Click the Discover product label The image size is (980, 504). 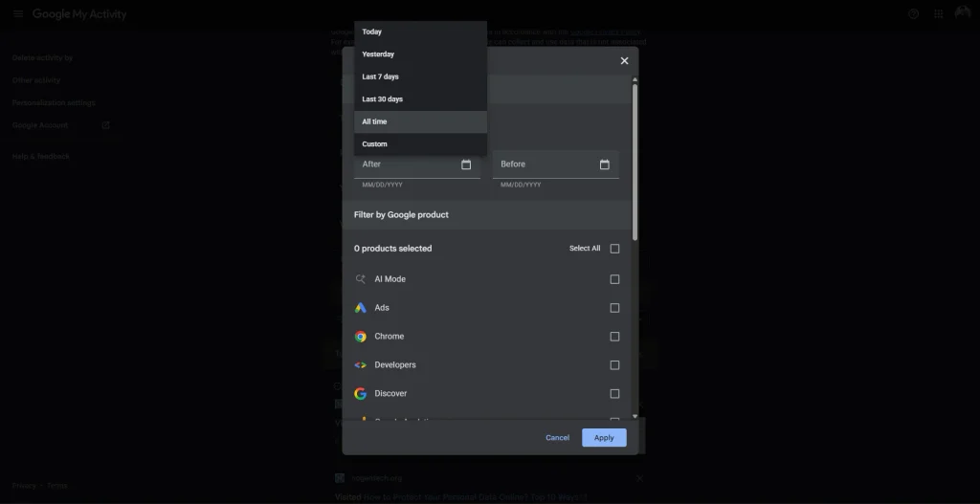390,393
